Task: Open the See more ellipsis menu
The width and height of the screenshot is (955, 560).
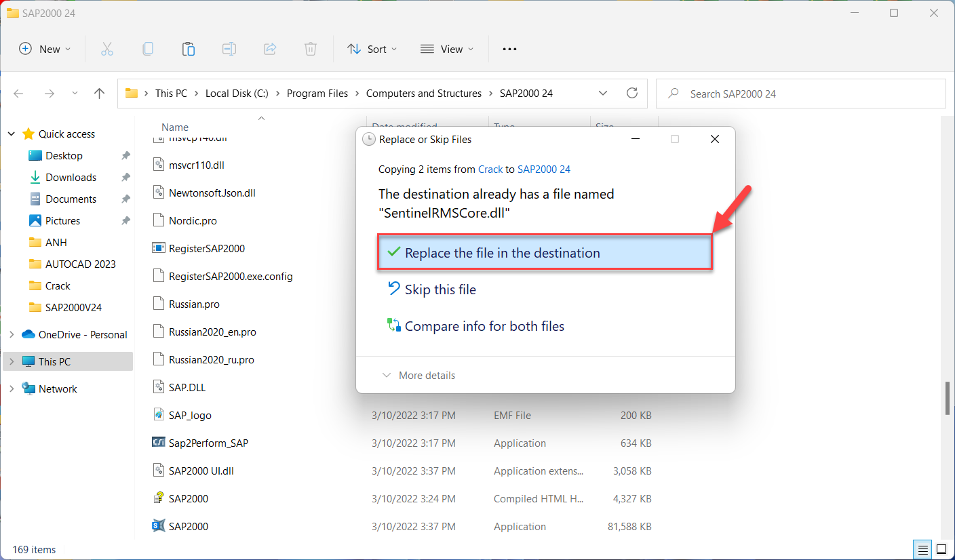Action: coord(509,49)
